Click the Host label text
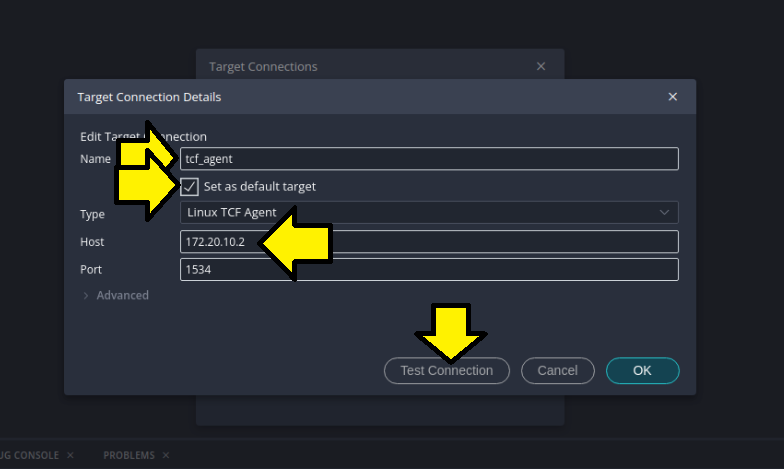 coord(92,242)
